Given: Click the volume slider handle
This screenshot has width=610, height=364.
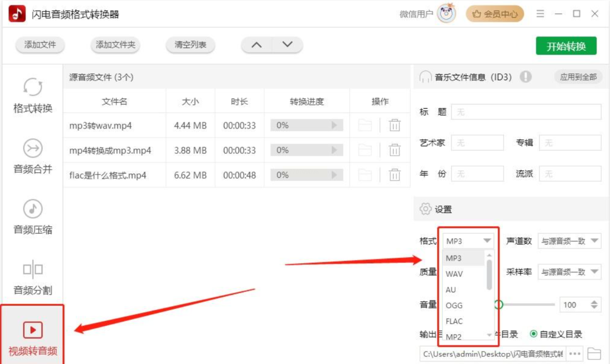Looking at the screenshot, I should pyautogui.click(x=499, y=305).
